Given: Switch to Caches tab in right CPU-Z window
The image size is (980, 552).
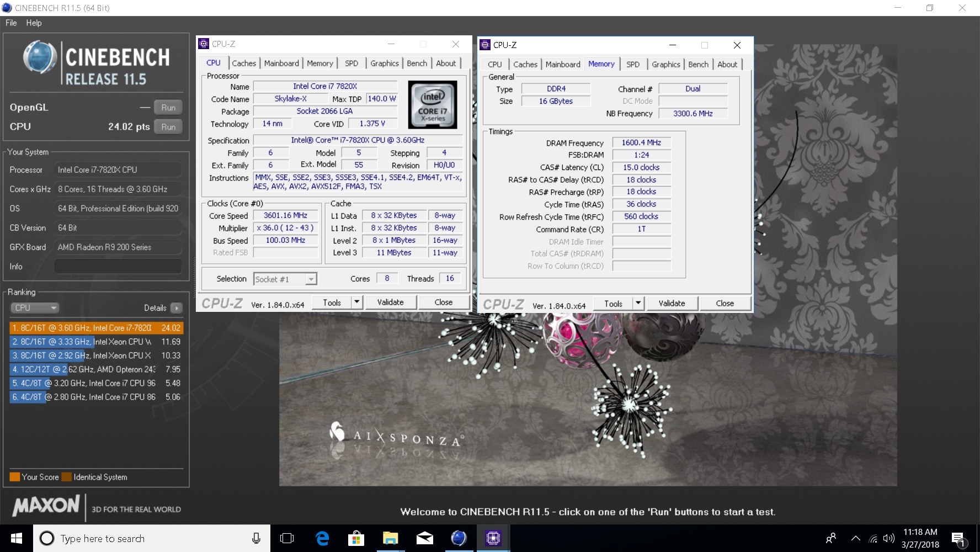Looking at the screenshot, I should 525,65.
